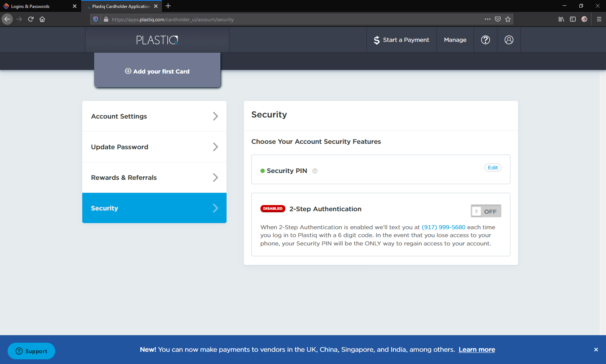The width and height of the screenshot is (606, 364).
Task: Toggle the browser sidebar icon
Action: point(573,19)
